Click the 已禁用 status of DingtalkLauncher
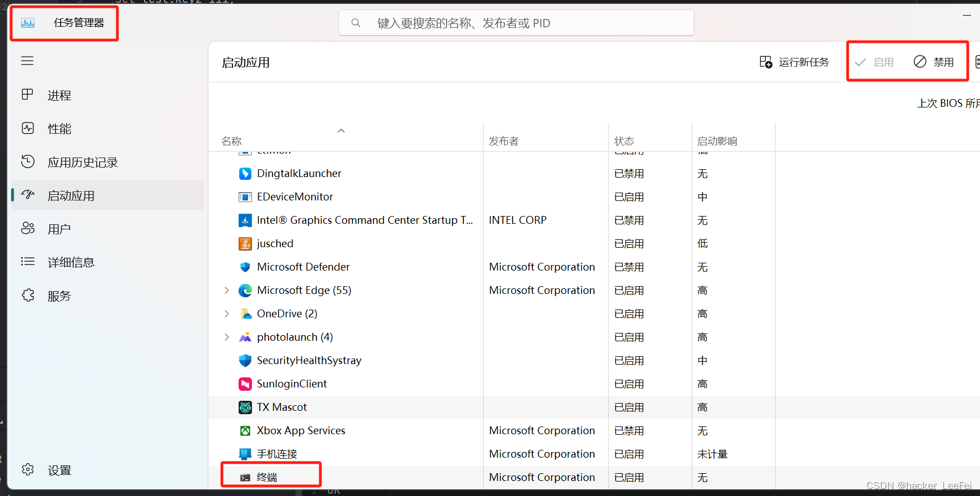Screen dimensions: 980x496 (x=629, y=173)
